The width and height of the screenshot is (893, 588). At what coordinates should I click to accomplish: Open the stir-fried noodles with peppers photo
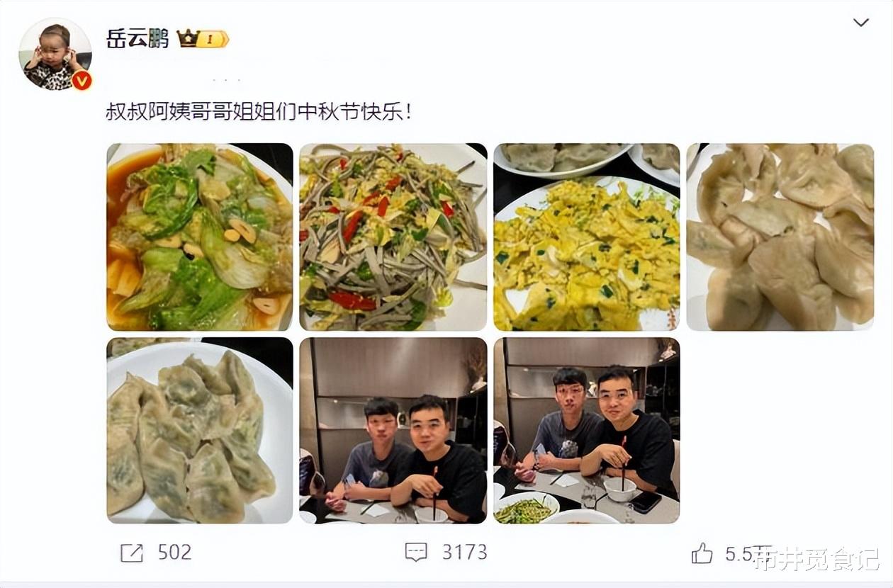pyautogui.click(x=393, y=237)
